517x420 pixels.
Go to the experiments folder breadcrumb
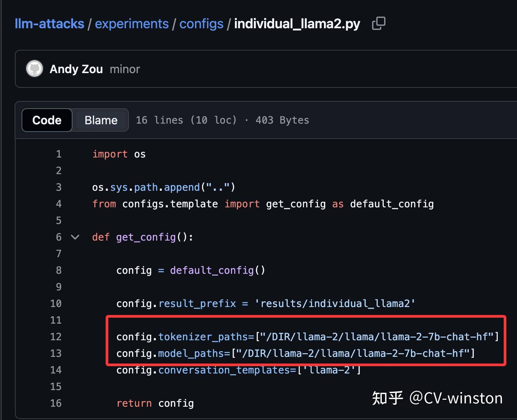pyautogui.click(x=132, y=24)
